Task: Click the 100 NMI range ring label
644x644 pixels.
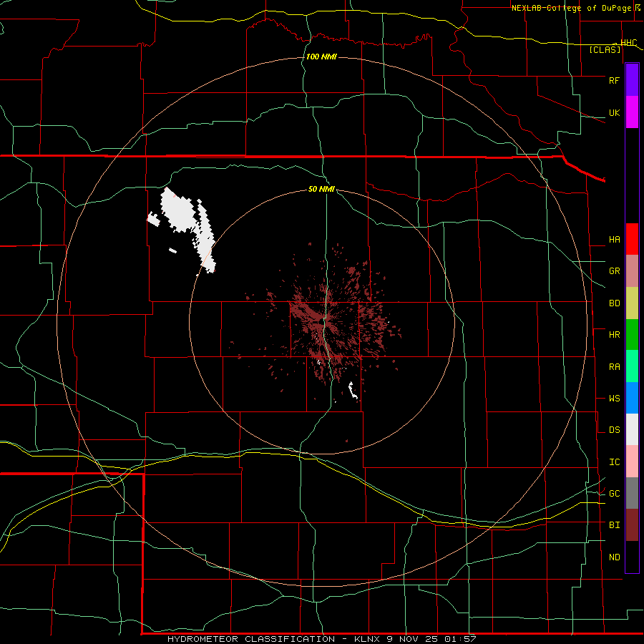Action: pos(321,57)
